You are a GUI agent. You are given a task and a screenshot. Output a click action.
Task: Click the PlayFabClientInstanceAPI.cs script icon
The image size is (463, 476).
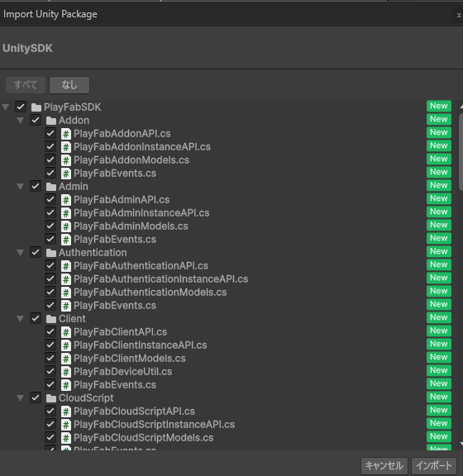click(66, 345)
